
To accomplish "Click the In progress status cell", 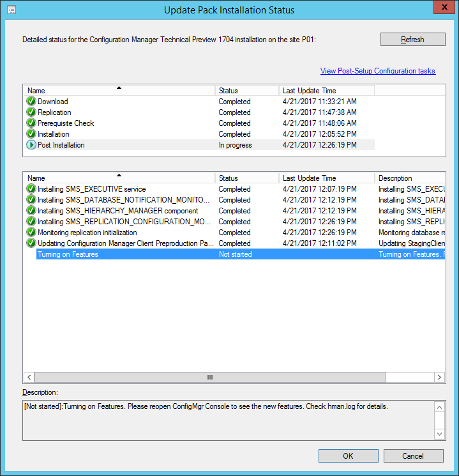I will pyautogui.click(x=236, y=145).
